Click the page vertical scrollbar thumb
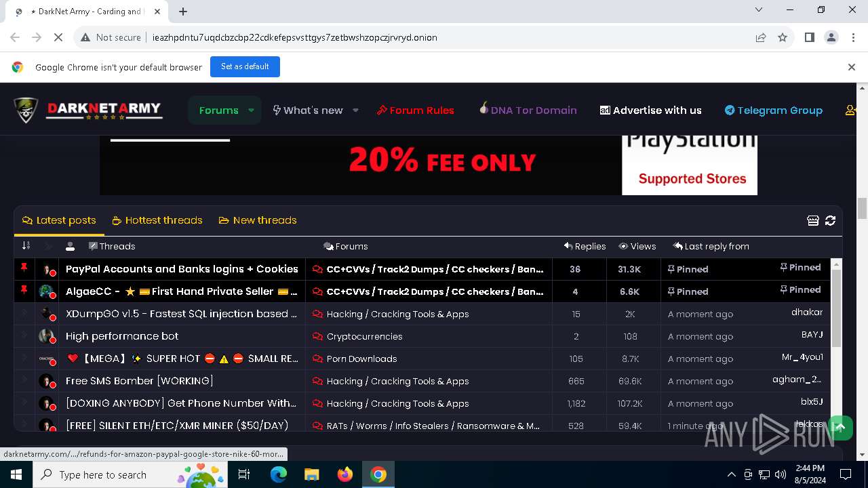868x488 pixels. click(x=862, y=209)
